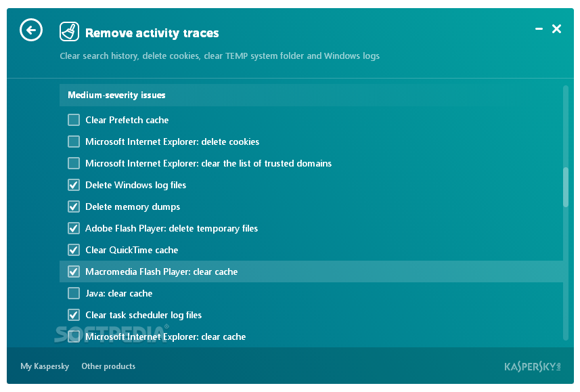The width and height of the screenshot is (580, 392).
Task: Go back using the circled arrow icon
Action: pyautogui.click(x=31, y=30)
